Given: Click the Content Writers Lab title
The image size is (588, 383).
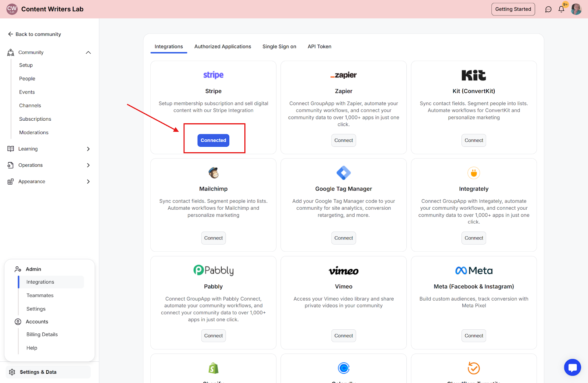Looking at the screenshot, I should (x=53, y=9).
